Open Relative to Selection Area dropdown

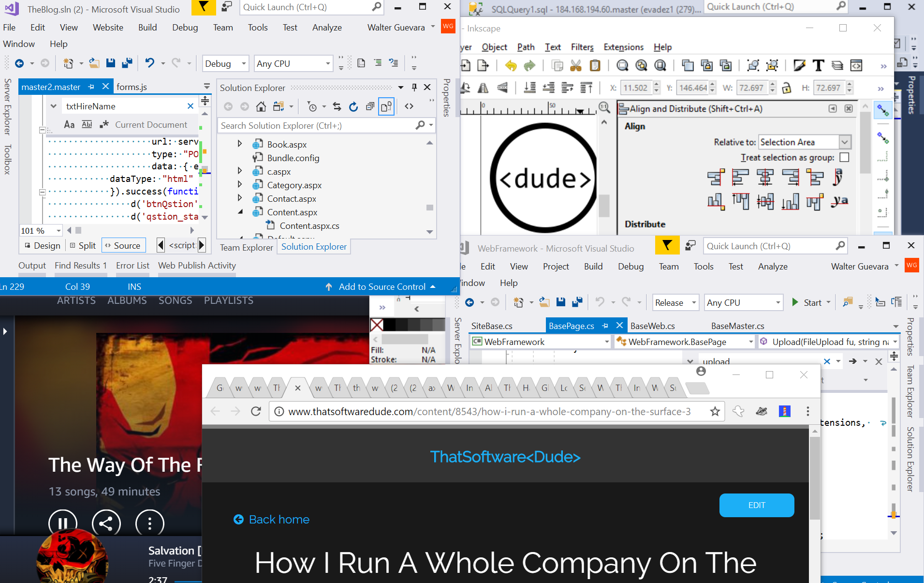click(x=805, y=142)
